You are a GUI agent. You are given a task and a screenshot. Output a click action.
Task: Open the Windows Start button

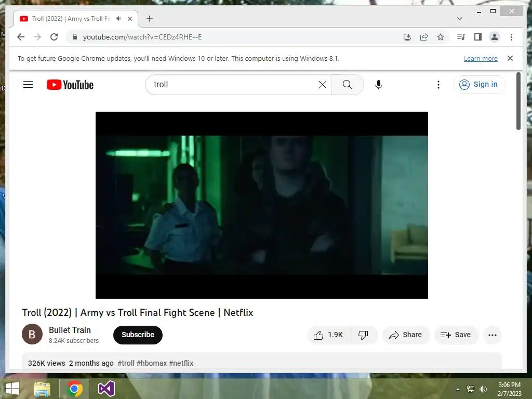(12, 389)
